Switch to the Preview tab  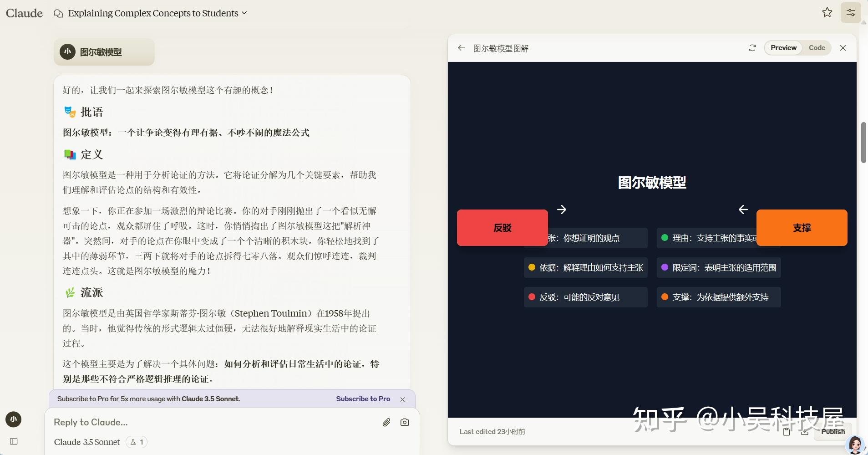783,47
